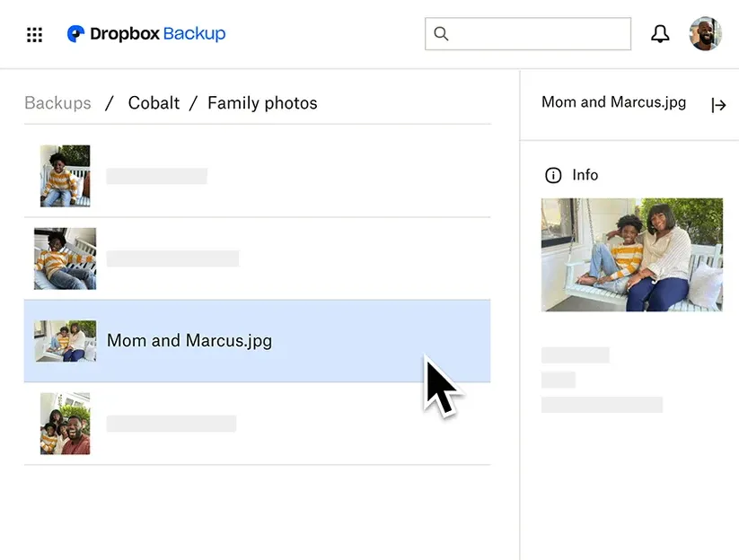The image size is (739, 560).
Task: Click the search magnifier icon
Action: 441,33
